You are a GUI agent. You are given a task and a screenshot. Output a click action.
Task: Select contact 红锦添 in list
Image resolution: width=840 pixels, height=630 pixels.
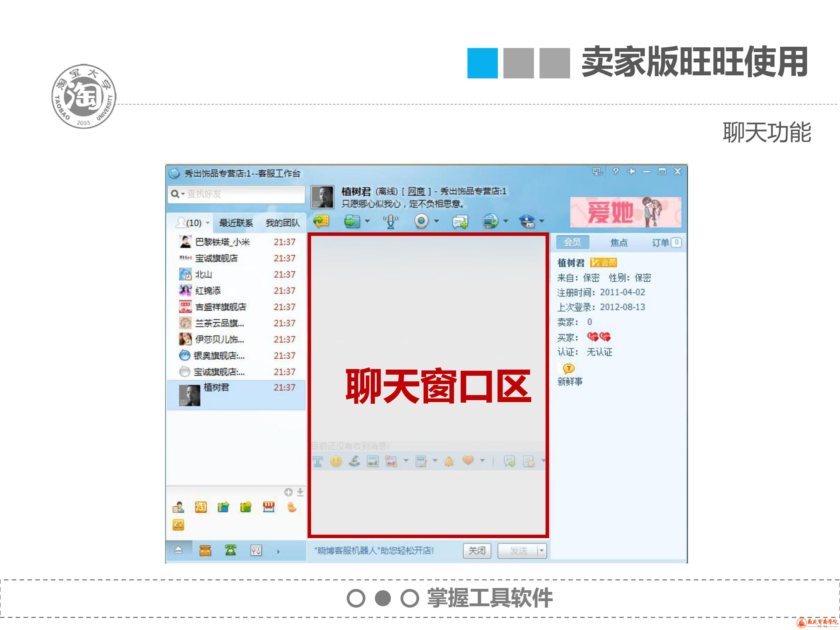click(x=236, y=291)
